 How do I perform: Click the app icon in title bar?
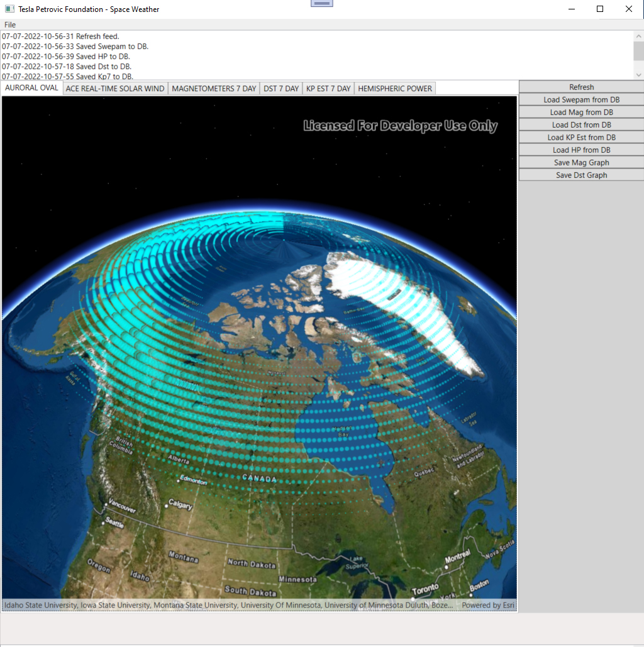point(9,9)
